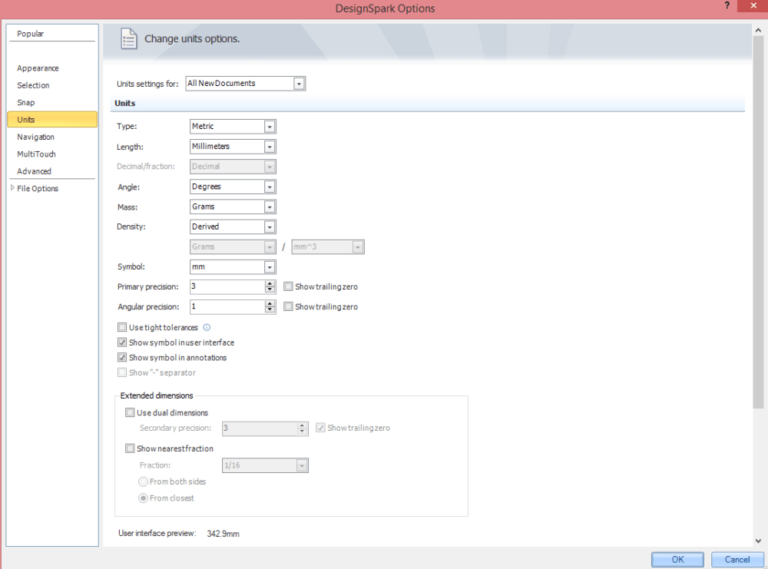The width and height of the screenshot is (768, 569).
Task: Click the density volume mm^3 dropdown
Action: [328, 247]
